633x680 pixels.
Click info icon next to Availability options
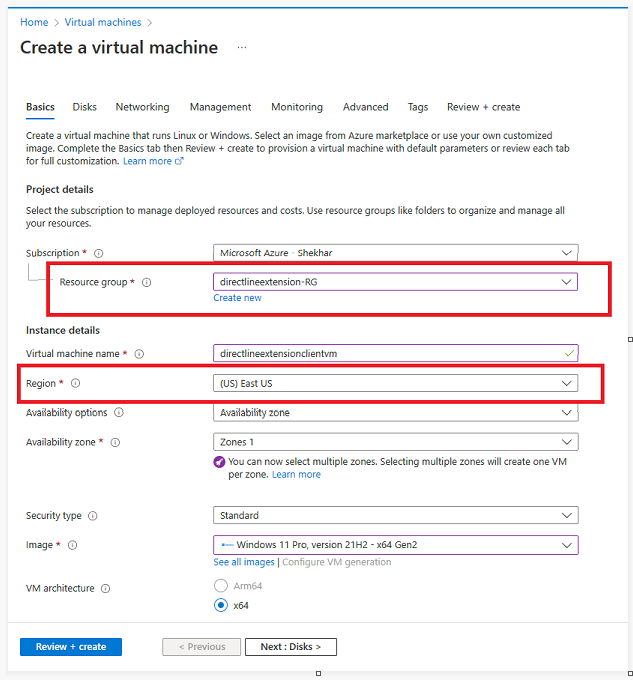click(119, 412)
